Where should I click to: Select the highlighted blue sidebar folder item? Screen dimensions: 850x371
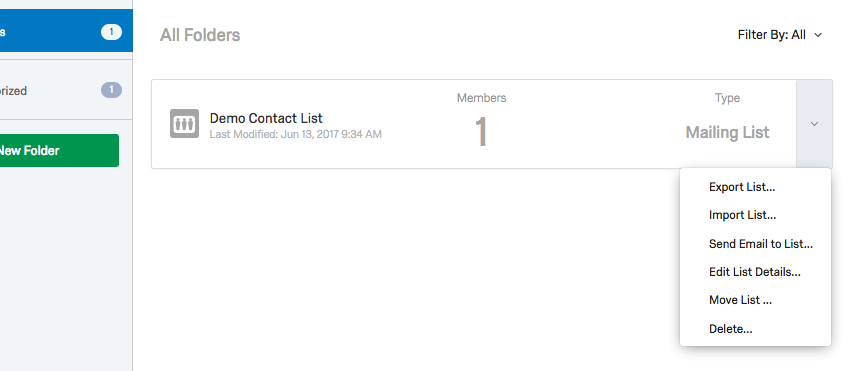pos(66,32)
